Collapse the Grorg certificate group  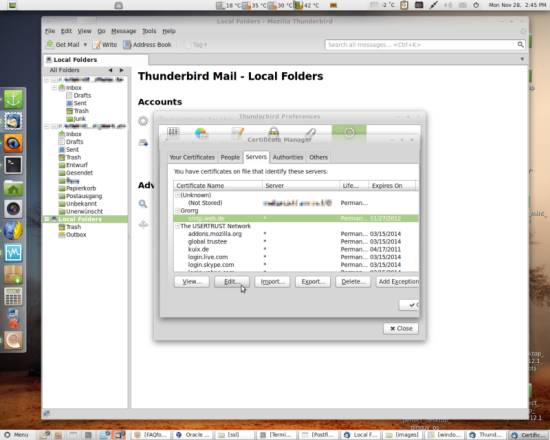pyautogui.click(x=177, y=211)
